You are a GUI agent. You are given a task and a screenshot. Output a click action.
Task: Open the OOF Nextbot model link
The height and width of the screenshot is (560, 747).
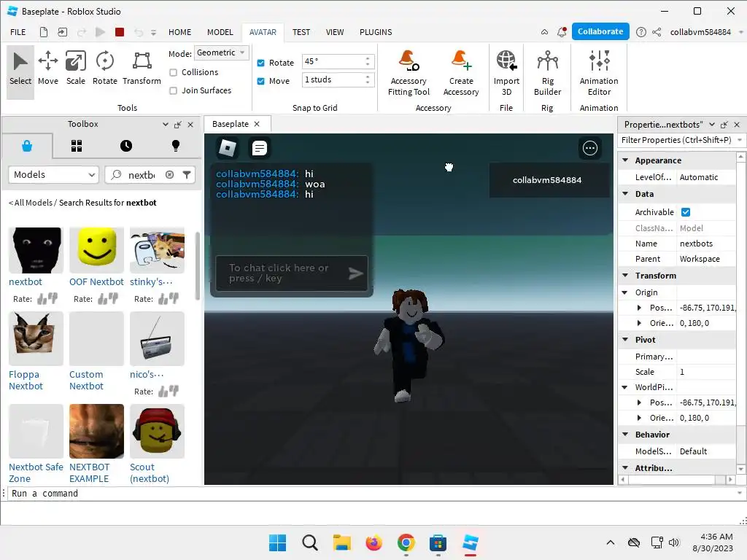pos(96,282)
